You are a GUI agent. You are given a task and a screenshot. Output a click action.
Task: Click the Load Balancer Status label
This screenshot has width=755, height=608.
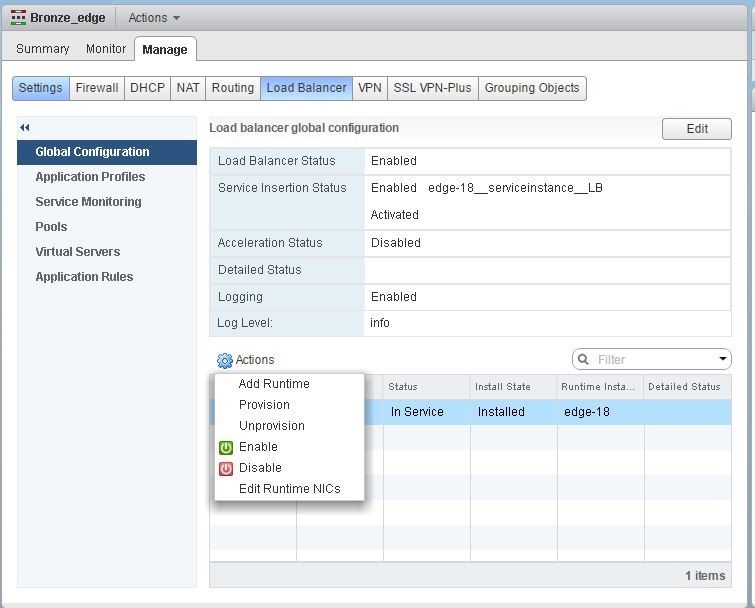pos(276,161)
